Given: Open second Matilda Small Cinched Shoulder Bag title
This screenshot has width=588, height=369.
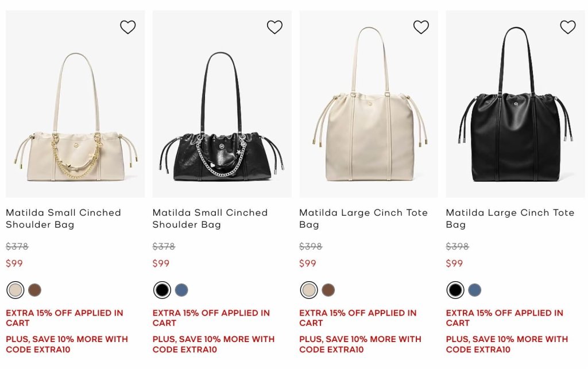Looking at the screenshot, I should coord(210,219).
